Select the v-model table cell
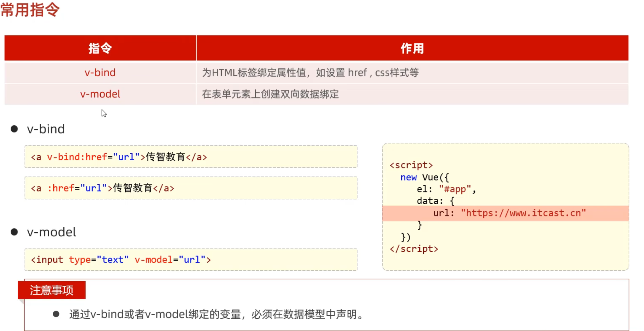Viewport: 644px width, 331px height. (100, 94)
